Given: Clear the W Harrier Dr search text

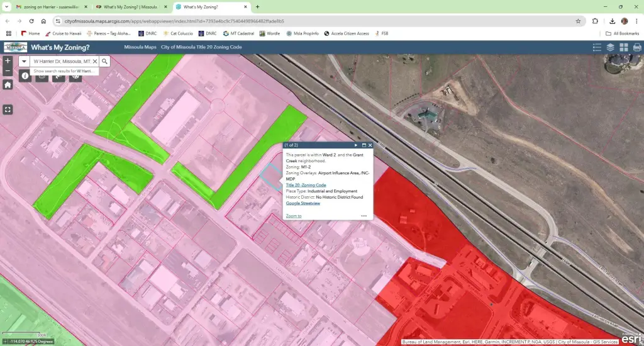Looking at the screenshot, I should tap(95, 62).
